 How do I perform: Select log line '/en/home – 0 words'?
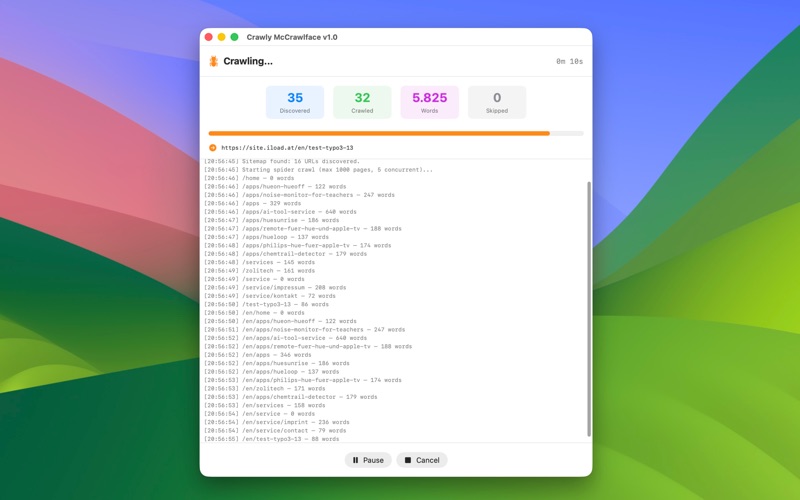click(254, 313)
